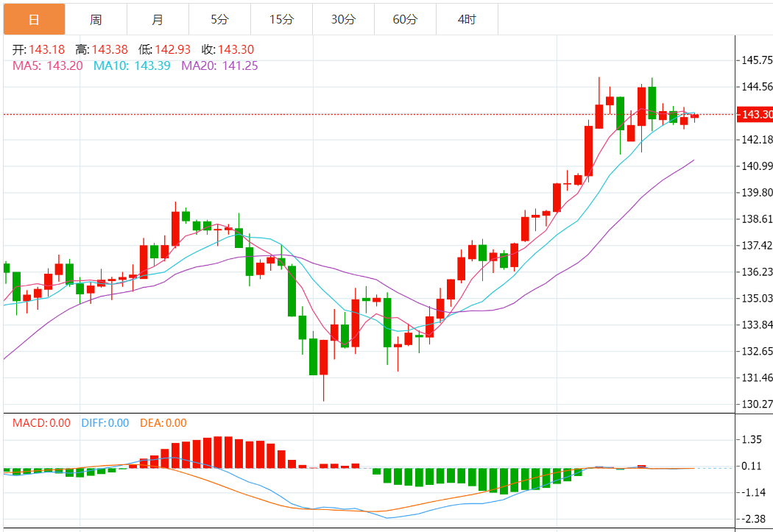
Task: Click the 136.23 price axis label
Action: (x=757, y=272)
